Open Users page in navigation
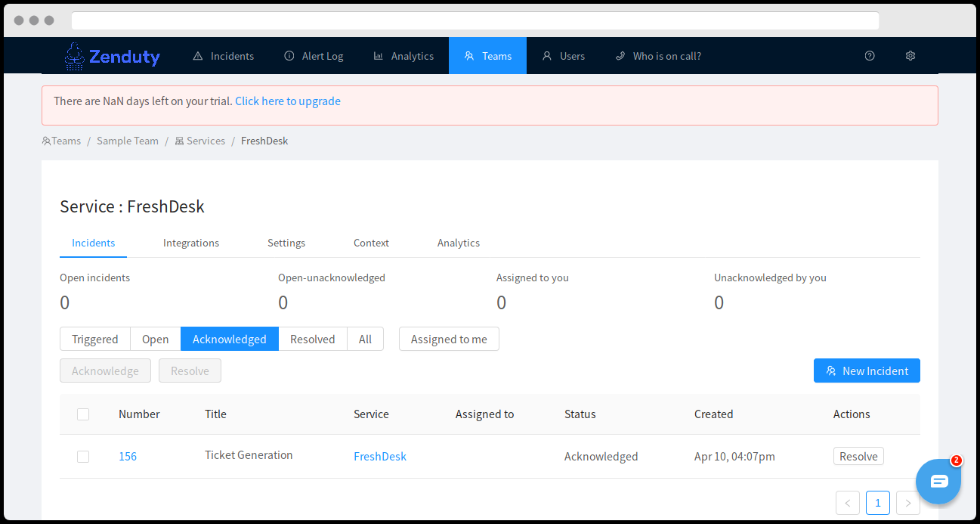980x524 pixels. 564,56
